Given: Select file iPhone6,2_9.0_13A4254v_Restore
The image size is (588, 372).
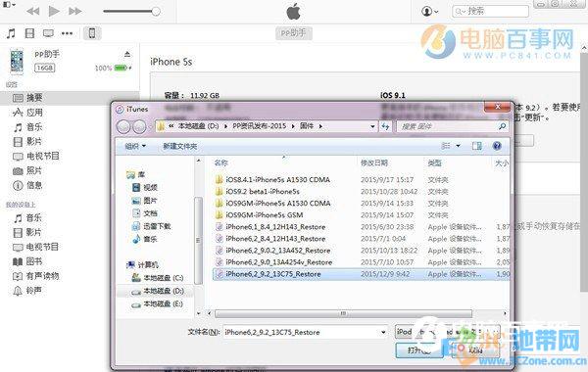Looking at the screenshot, I should [x=273, y=261].
